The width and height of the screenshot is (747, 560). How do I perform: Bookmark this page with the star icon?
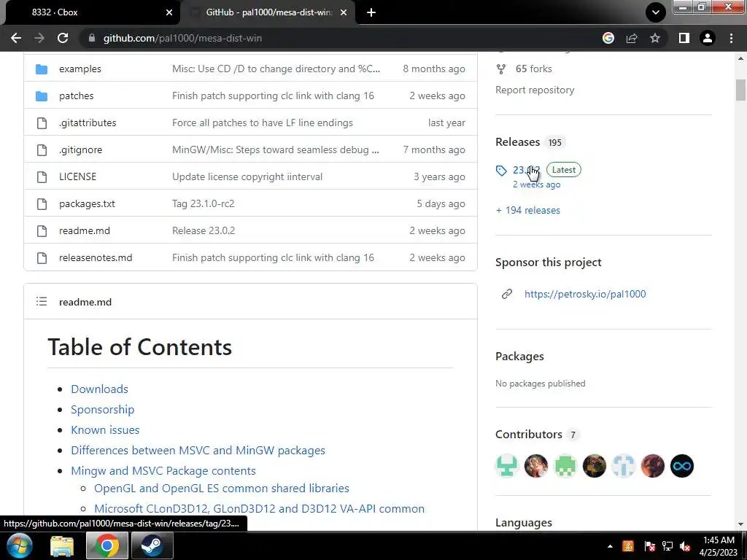[x=655, y=38]
